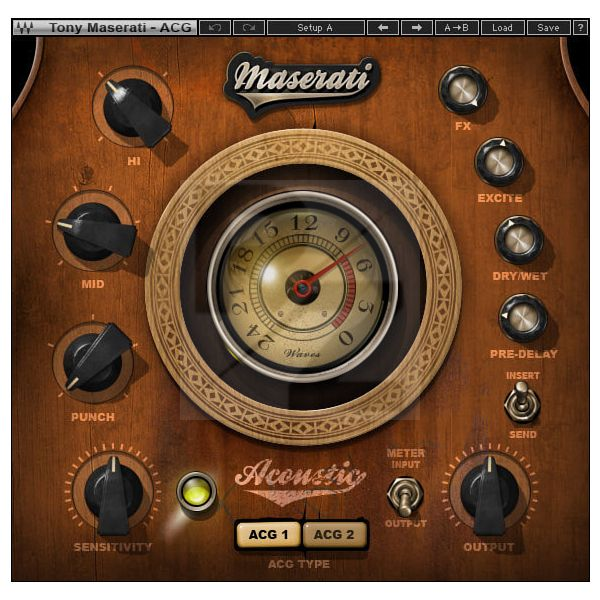Click the DRY/WET knob

[519, 240]
